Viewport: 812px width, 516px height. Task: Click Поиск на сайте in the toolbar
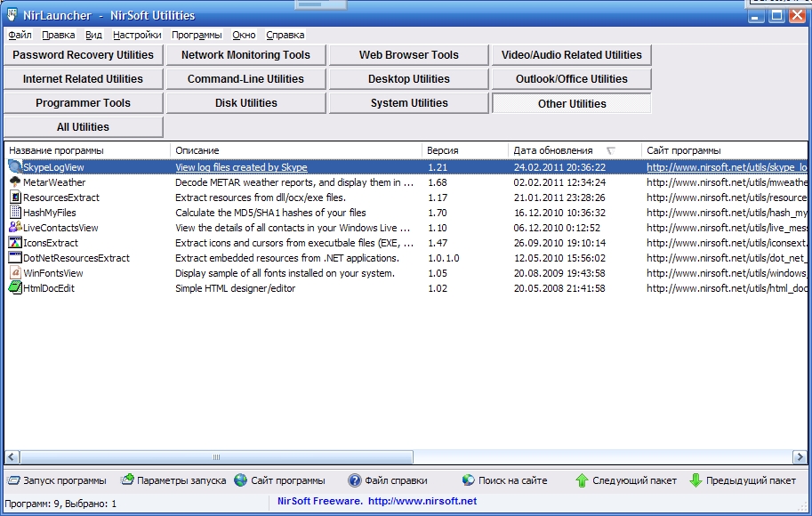[x=505, y=480]
